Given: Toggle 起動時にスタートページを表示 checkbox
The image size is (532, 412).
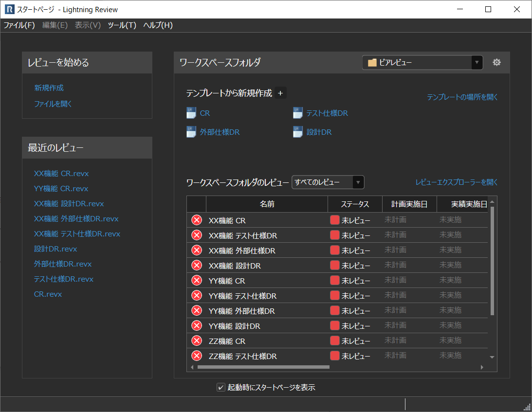Looking at the screenshot, I should pyautogui.click(x=221, y=387).
